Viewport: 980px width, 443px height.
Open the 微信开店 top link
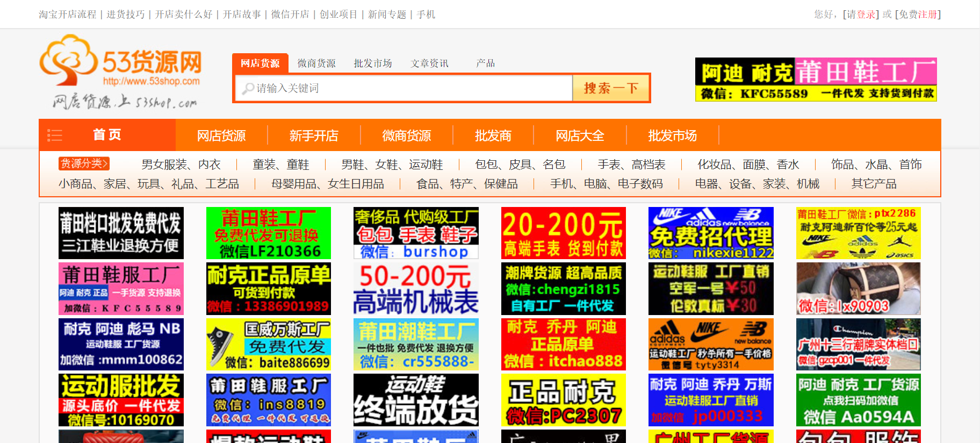click(x=290, y=15)
